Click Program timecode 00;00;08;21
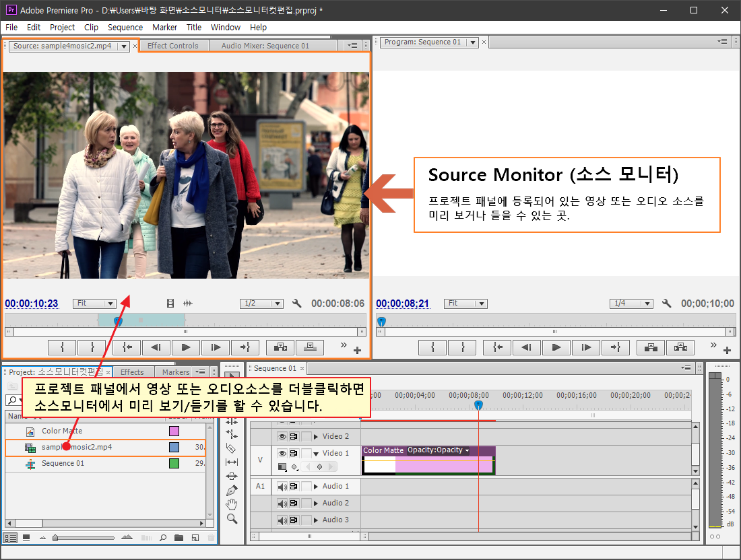Image resolution: width=741 pixels, height=560 pixels. [x=403, y=304]
